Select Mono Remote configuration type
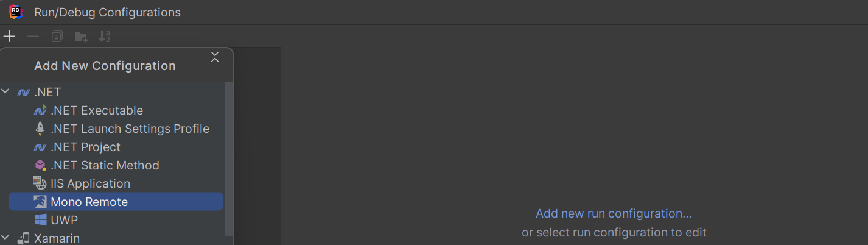Viewport: 868px width, 245px height. (116, 202)
